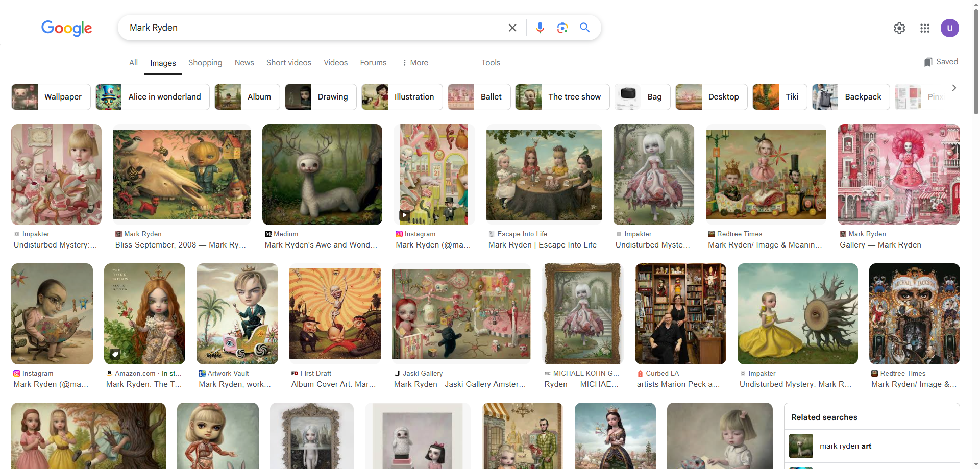Open the Michael Kohn Gallery framed painting
Image resolution: width=980 pixels, height=469 pixels.
pos(583,314)
